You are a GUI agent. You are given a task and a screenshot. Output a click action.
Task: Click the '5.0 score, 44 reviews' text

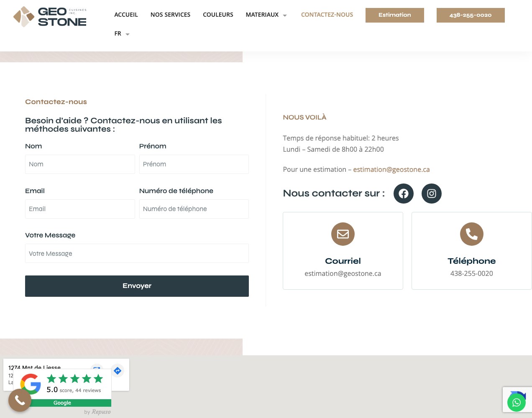[74, 390]
